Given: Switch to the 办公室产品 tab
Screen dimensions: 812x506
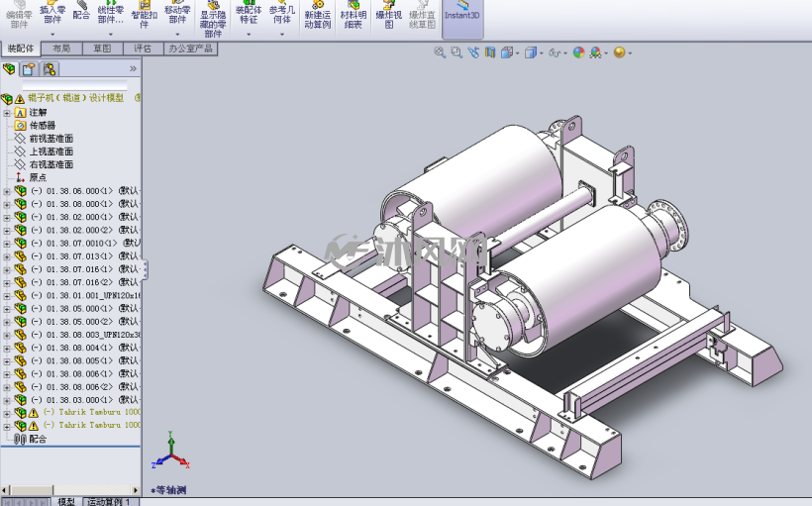Looking at the screenshot, I should point(190,49).
